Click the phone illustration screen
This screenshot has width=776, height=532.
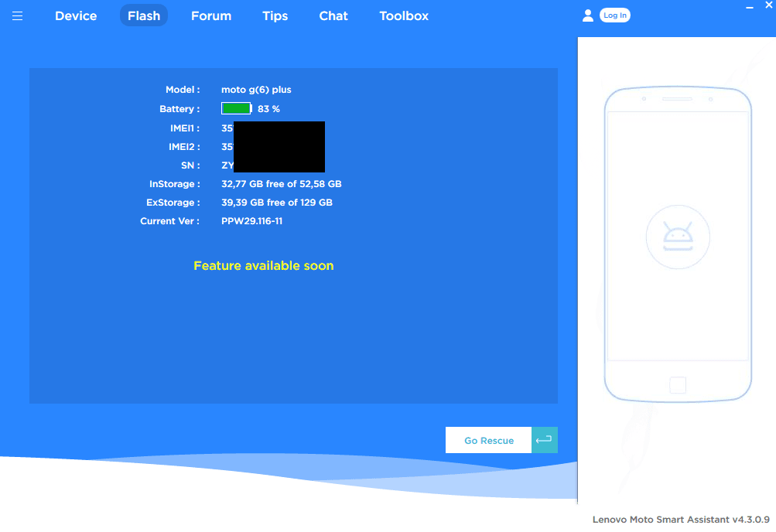pos(678,236)
